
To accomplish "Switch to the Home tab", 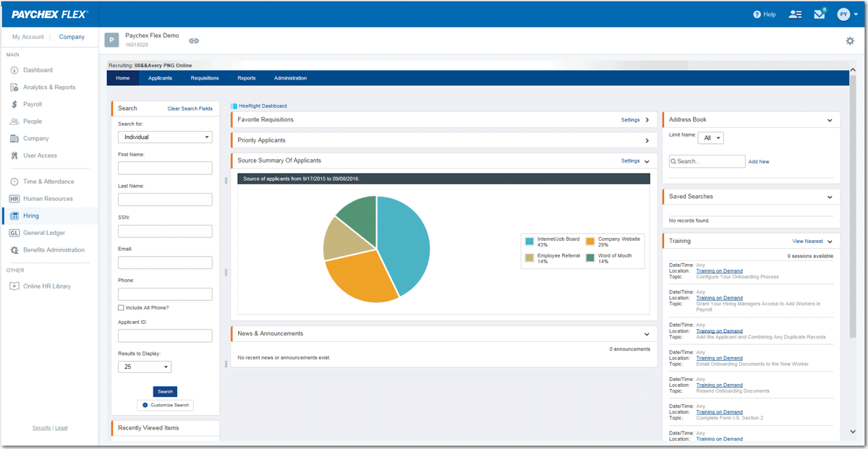I will (x=123, y=78).
